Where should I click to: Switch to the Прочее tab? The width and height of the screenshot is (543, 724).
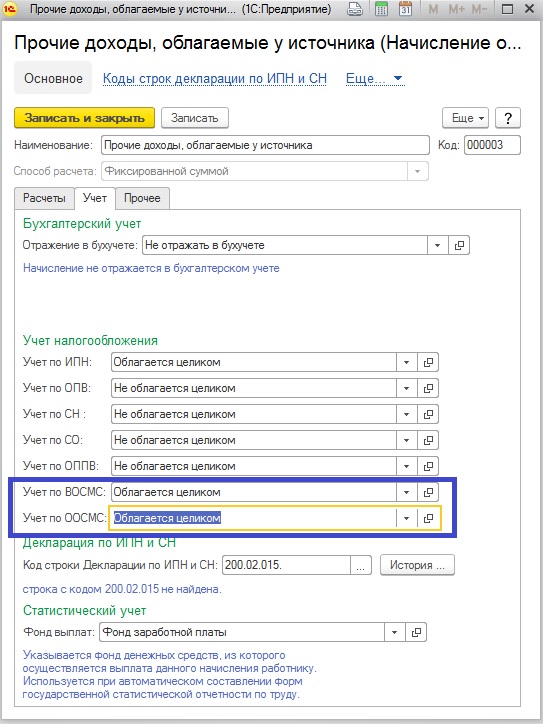tap(142, 198)
